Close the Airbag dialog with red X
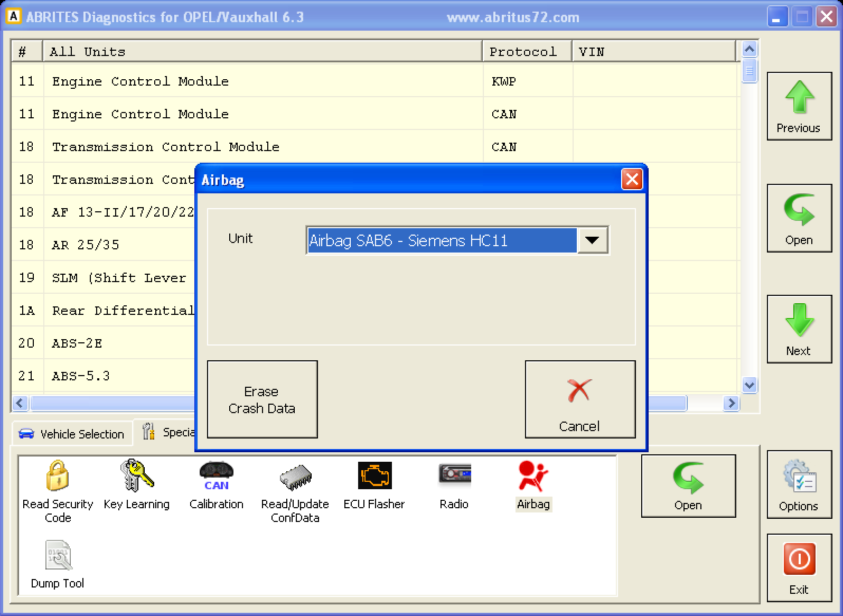This screenshot has width=843, height=616. click(x=632, y=180)
